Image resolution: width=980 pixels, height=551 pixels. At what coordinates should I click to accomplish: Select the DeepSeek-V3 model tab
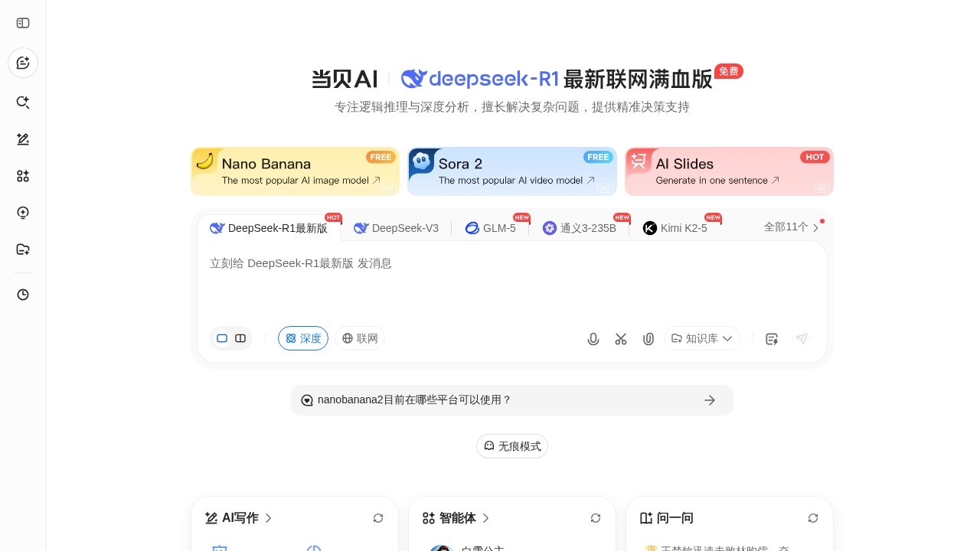tap(397, 228)
